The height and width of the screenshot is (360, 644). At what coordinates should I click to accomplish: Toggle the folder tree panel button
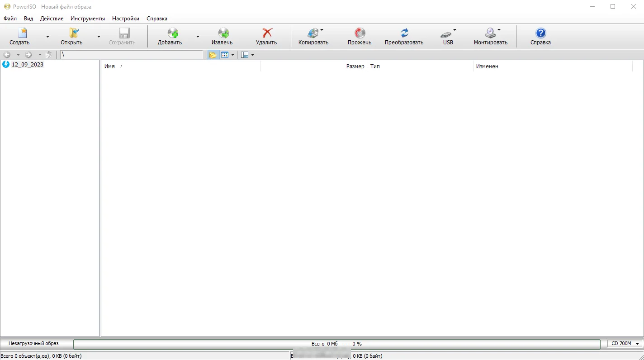point(213,55)
